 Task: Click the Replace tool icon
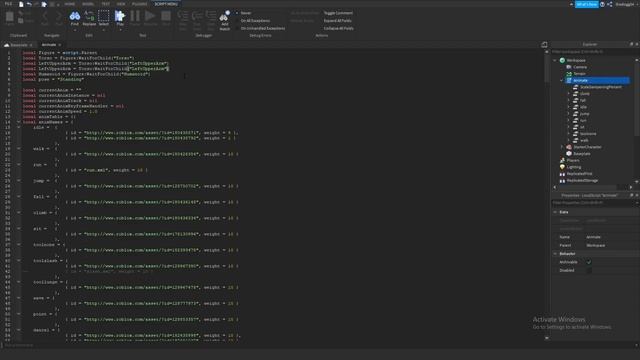[89, 16]
